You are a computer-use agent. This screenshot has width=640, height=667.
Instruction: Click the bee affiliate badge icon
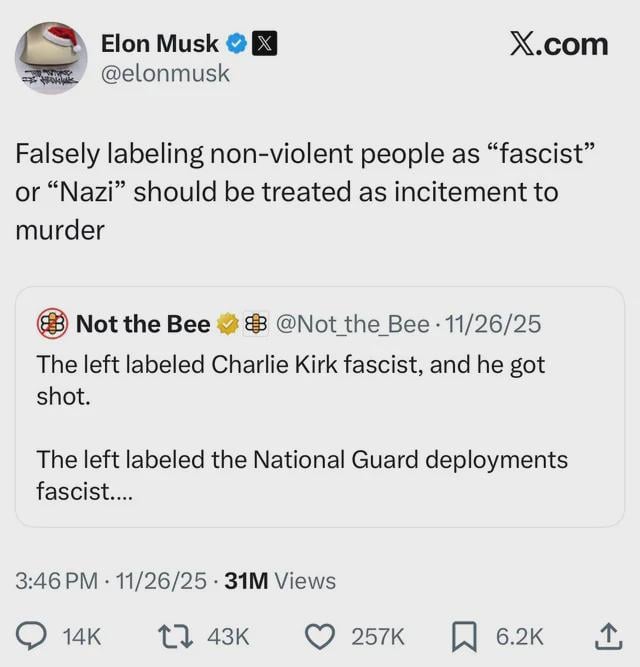[x=256, y=324]
